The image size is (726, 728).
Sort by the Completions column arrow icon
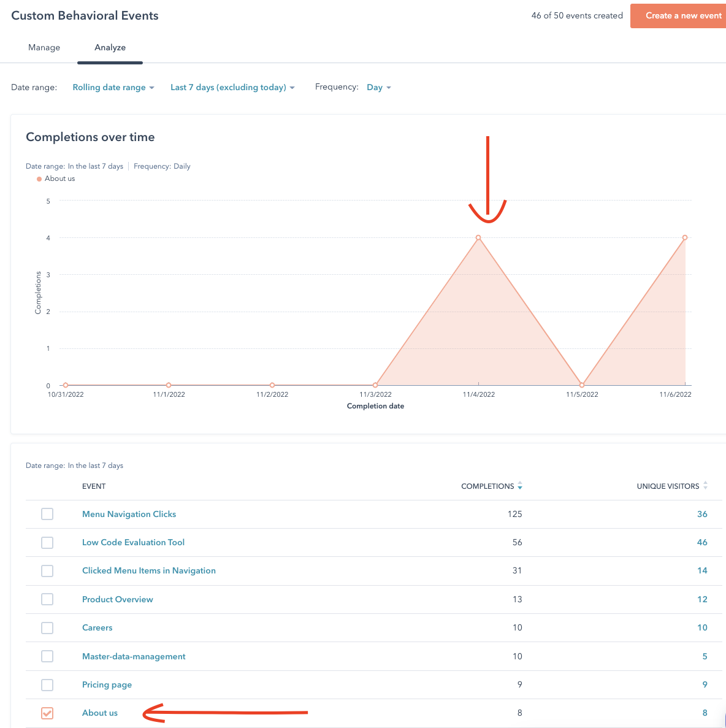click(520, 486)
